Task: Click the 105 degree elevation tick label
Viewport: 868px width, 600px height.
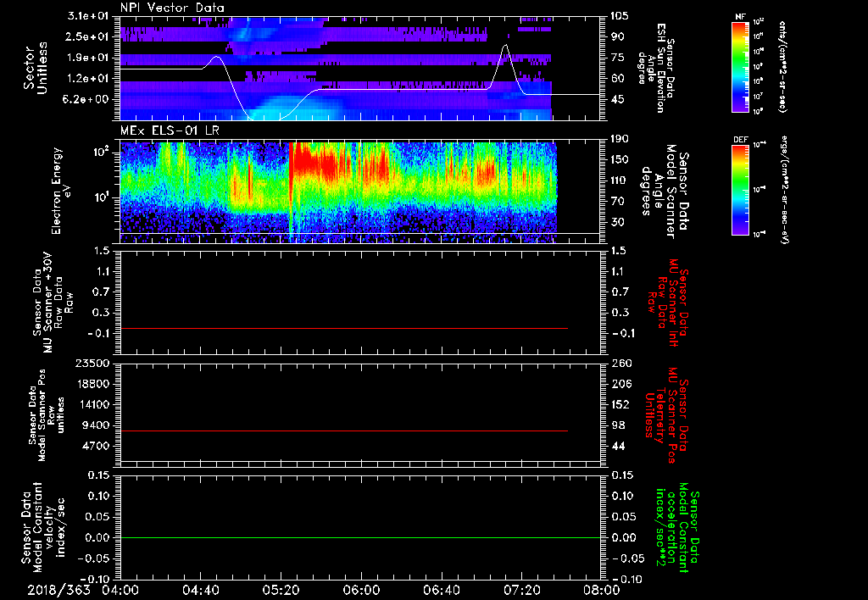Action: coord(620,16)
